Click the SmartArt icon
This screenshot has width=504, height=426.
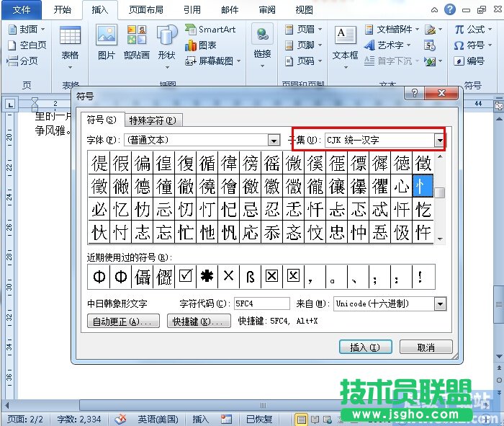pyautogui.click(x=210, y=30)
